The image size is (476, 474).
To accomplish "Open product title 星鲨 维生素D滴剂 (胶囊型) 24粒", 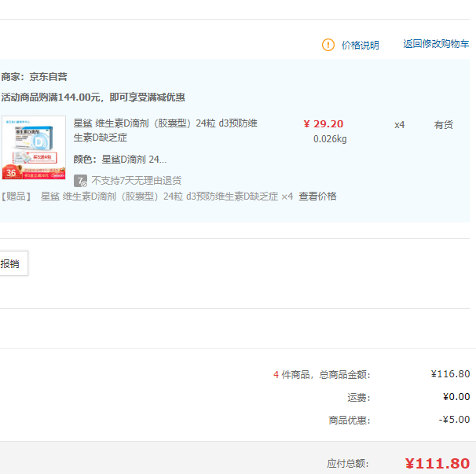I will point(165,130).
